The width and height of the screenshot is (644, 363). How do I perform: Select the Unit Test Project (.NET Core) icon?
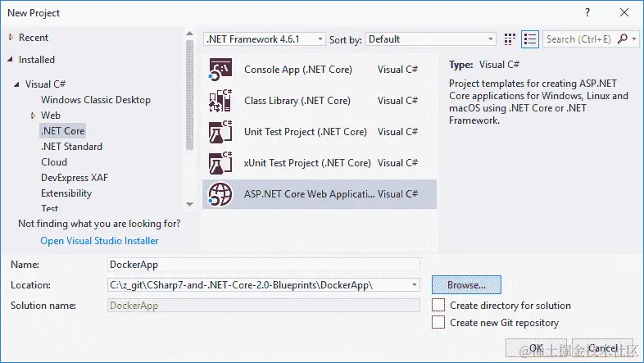pos(220,132)
